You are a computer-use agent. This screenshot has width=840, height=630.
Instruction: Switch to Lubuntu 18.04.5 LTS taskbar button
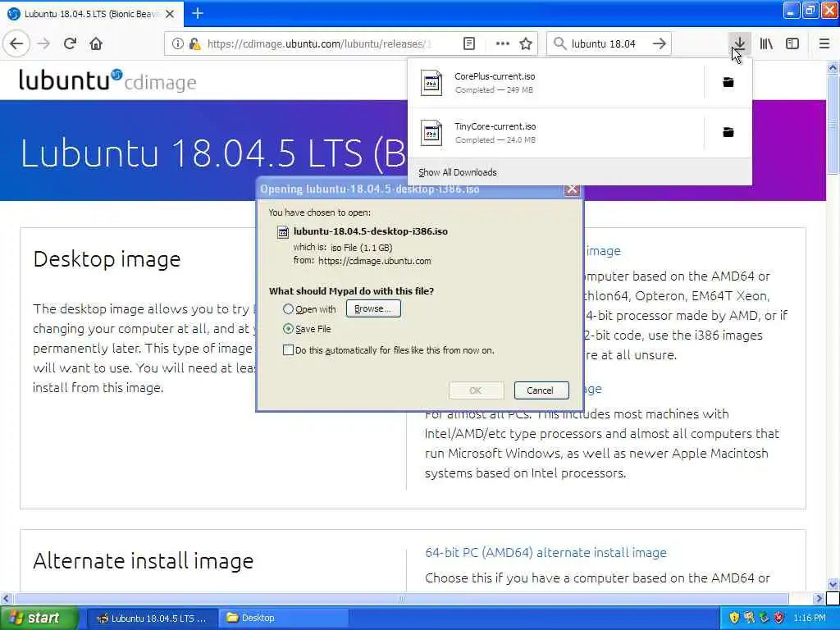[x=152, y=619]
